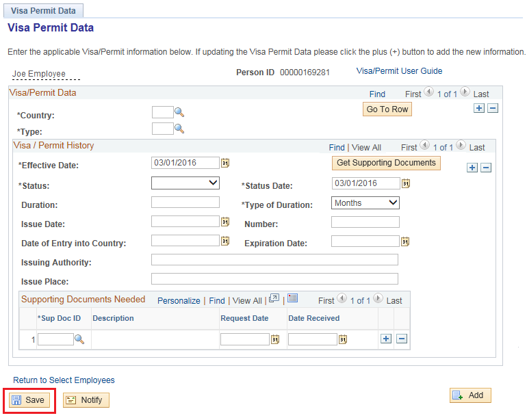Delete the Supporting Documents row with minus
The width and height of the screenshot is (527, 420).
402,339
